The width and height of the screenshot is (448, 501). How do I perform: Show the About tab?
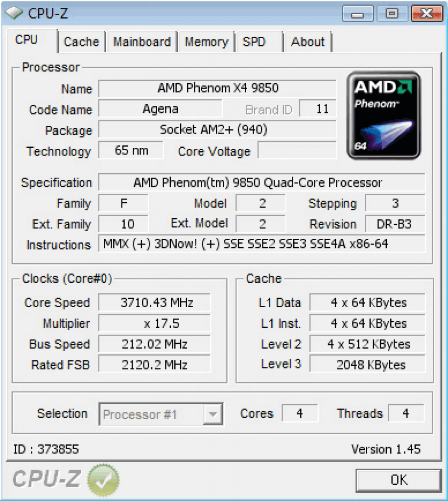308,42
